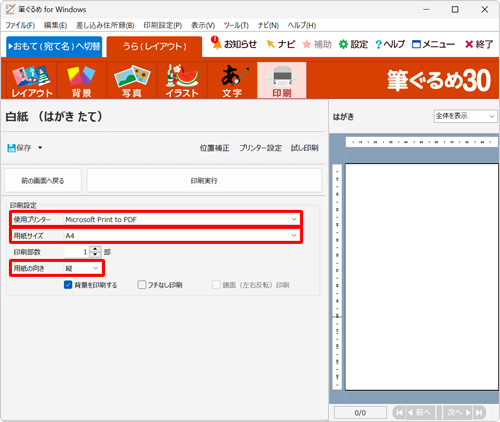The image size is (500, 422).
Task: Click the 筆ぐるめ app icon in title bar
Action: pyautogui.click(x=10, y=9)
